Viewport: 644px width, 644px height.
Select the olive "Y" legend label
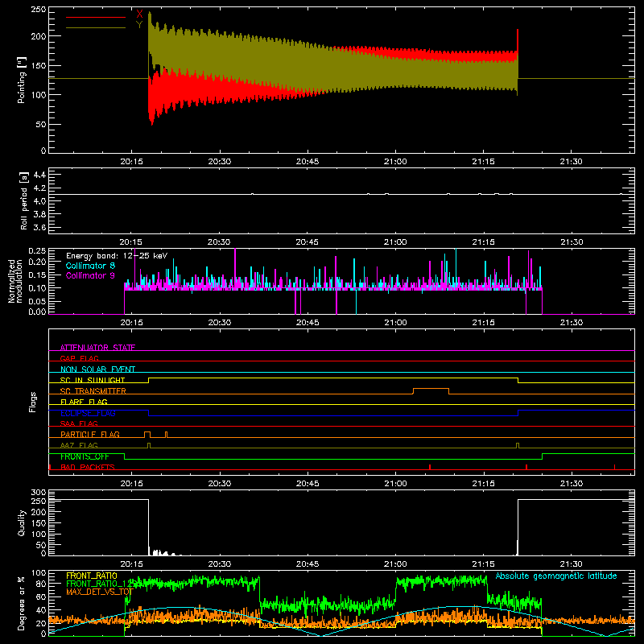139,25
